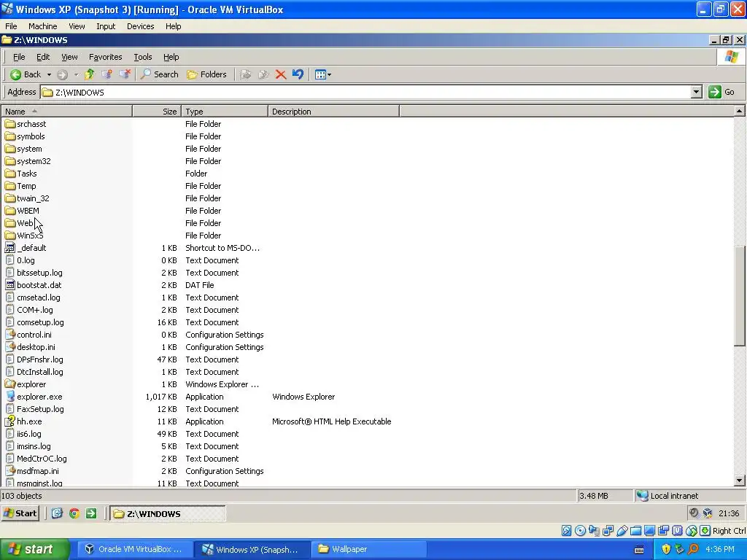Open the Favorites menu
The width and height of the screenshot is (747, 560).
coord(105,57)
